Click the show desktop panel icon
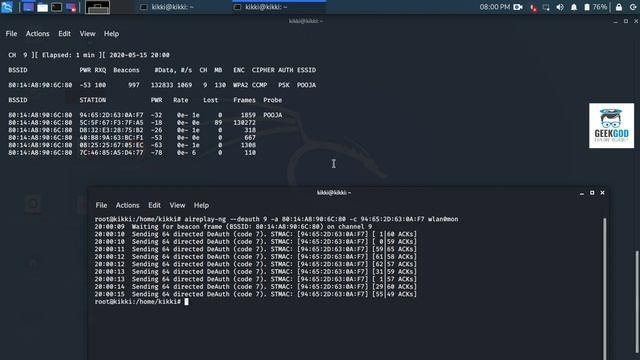The width and height of the screenshot is (640, 360). [28, 7]
